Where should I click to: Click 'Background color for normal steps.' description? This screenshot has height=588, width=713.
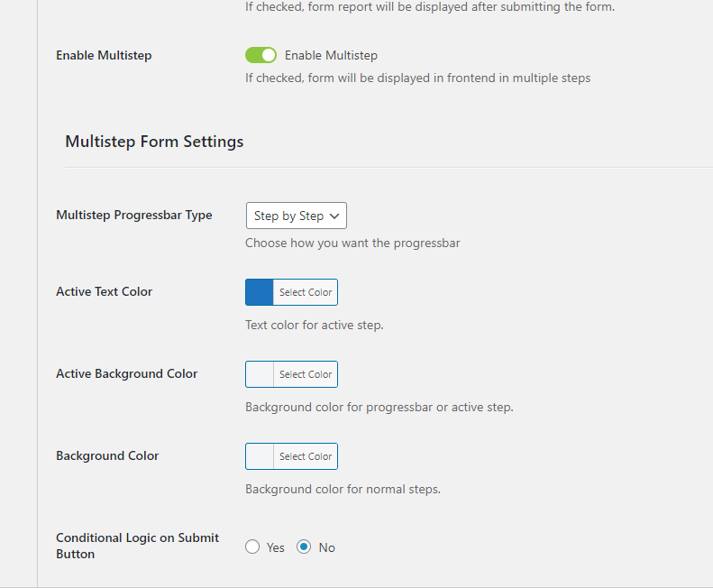(x=343, y=489)
